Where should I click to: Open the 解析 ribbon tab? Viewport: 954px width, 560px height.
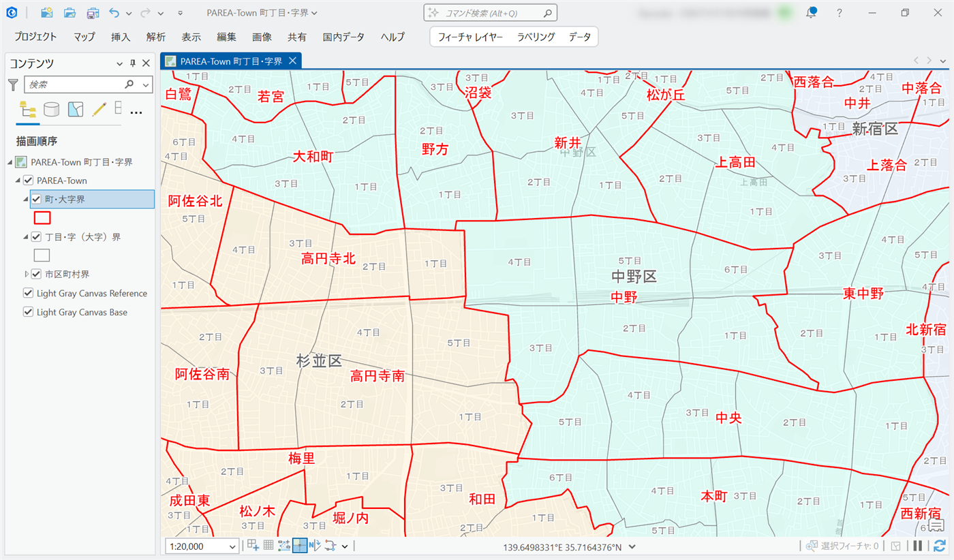(155, 37)
